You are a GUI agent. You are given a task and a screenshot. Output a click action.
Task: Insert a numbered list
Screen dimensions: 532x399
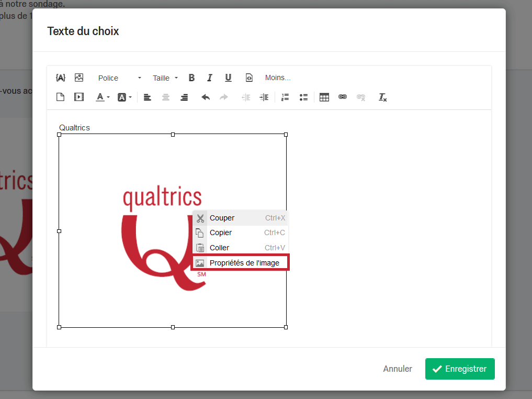[x=285, y=97]
